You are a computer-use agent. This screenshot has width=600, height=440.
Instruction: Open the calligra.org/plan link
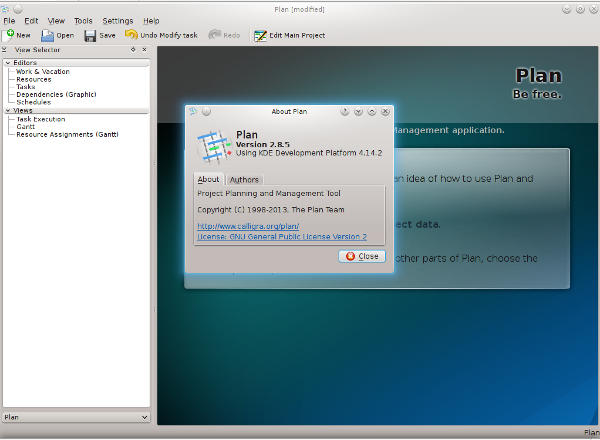248,226
